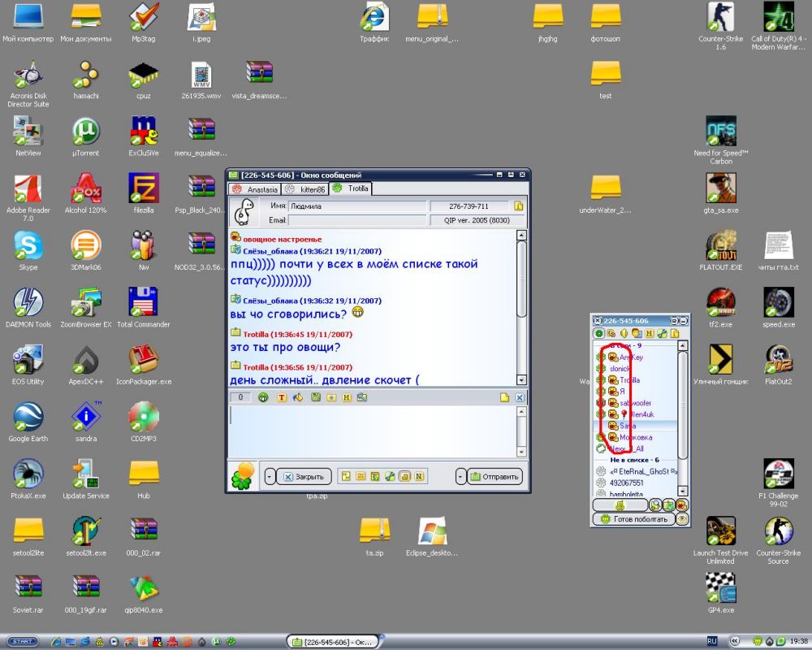Open contact info yellow icon beside UIN 276-739-711
This screenshot has height=650, width=812.
point(518,206)
